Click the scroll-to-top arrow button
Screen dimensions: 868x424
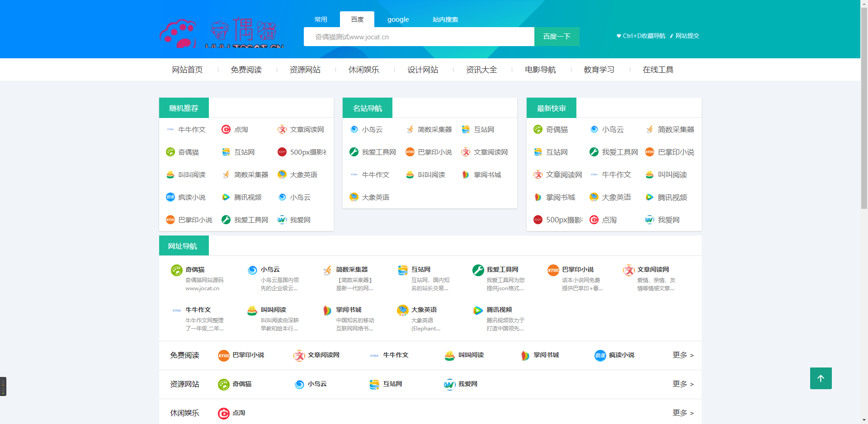coord(821,378)
